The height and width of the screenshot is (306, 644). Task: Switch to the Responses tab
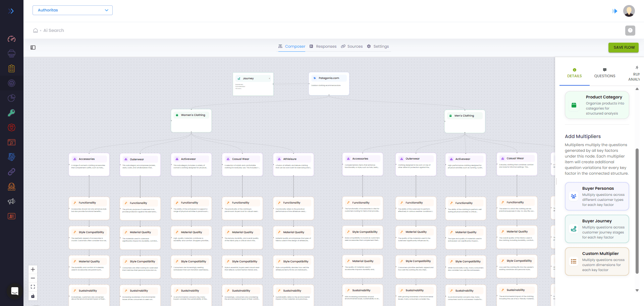click(323, 46)
